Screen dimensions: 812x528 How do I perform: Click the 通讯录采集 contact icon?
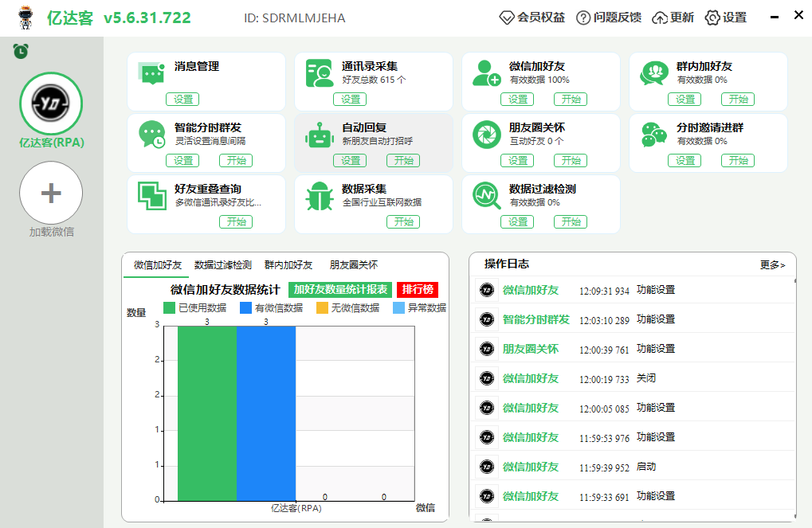point(319,73)
